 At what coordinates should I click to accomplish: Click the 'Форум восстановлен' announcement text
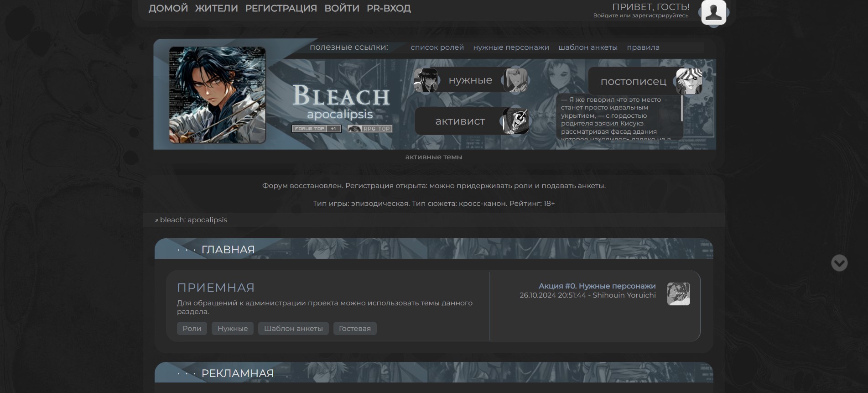pyautogui.click(x=434, y=186)
